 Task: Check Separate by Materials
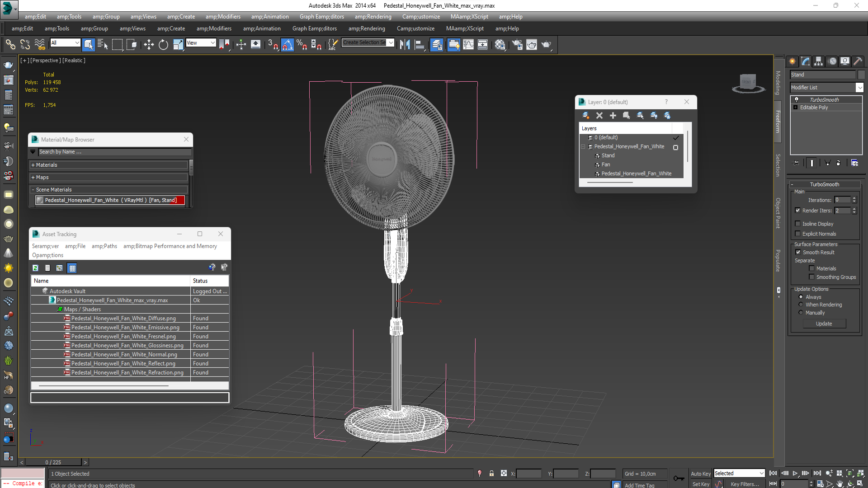click(x=811, y=268)
